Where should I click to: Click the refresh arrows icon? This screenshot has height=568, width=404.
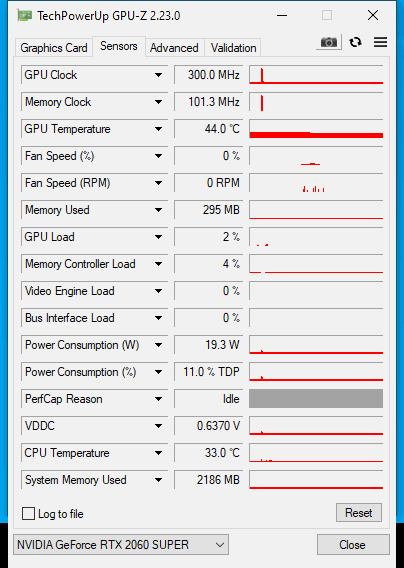[355, 42]
